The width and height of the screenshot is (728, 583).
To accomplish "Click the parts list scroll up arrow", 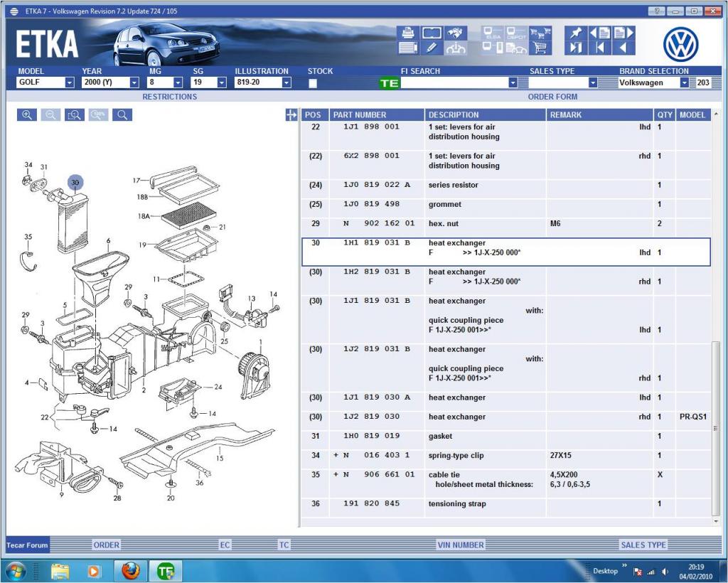I will pyautogui.click(x=715, y=114).
